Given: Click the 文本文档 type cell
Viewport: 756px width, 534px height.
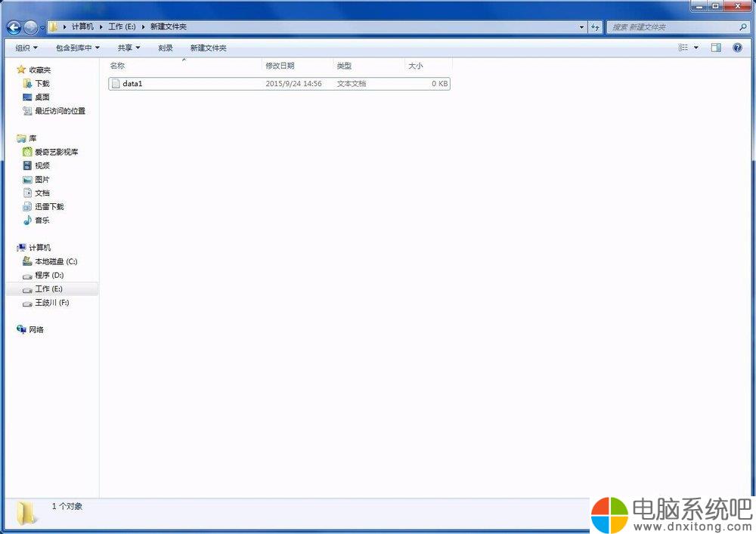Looking at the screenshot, I should [x=352, y=84].
